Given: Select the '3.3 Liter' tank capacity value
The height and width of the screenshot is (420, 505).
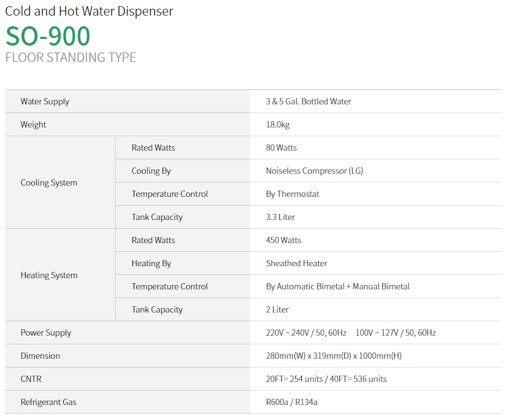Looking at the screenshot, I should tap(281, 217).
